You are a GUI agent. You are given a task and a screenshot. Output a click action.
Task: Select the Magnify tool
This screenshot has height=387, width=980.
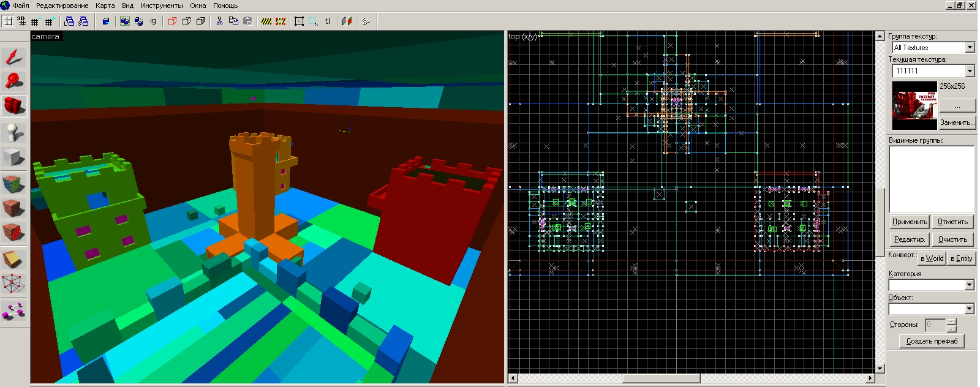pyautogui.click(x=13, y=81)
